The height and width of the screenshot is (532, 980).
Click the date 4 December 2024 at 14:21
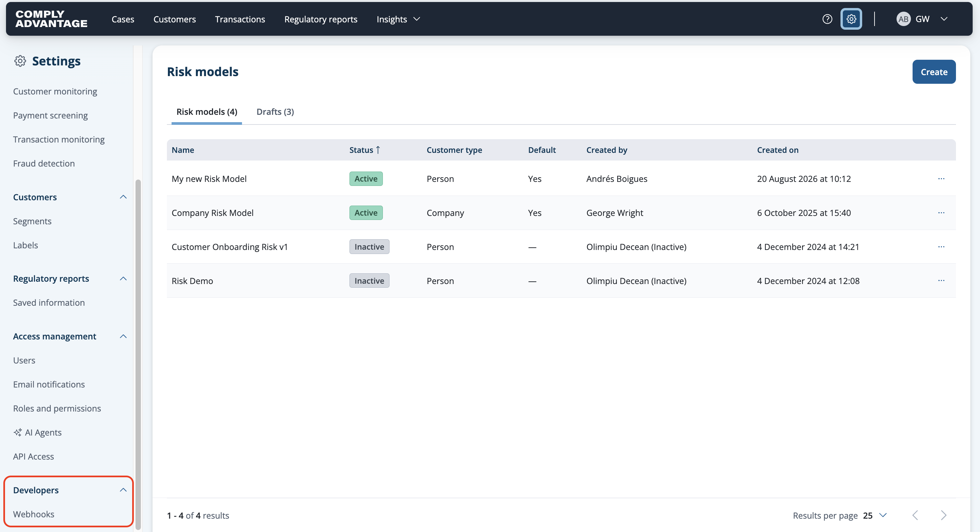click(808, 247)
